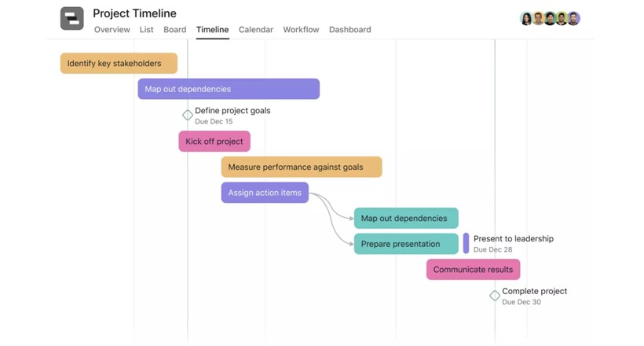Open the List view tab

tap(147, 30)
